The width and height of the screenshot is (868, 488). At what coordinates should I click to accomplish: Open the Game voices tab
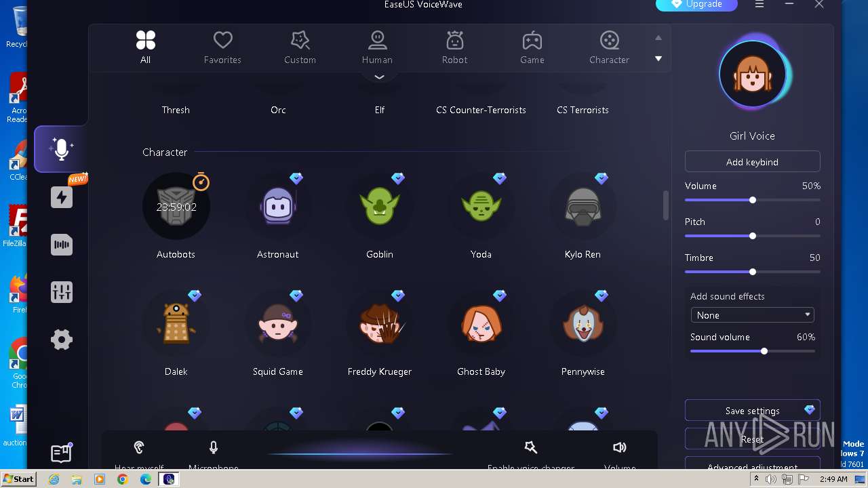532,47
